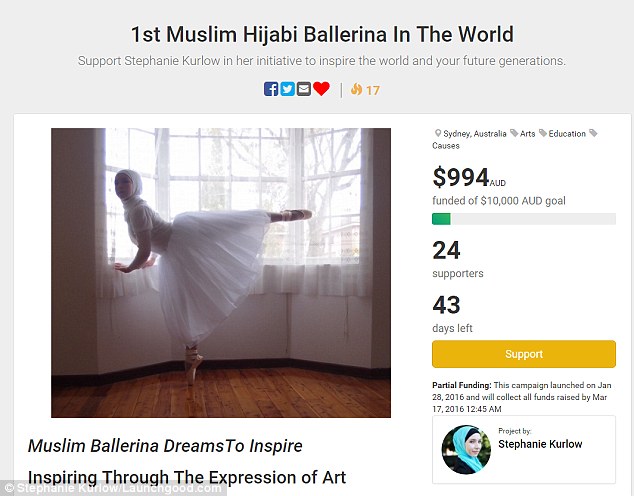Click Stephanie Kurlow's round profile photo

tap(466, 449)
